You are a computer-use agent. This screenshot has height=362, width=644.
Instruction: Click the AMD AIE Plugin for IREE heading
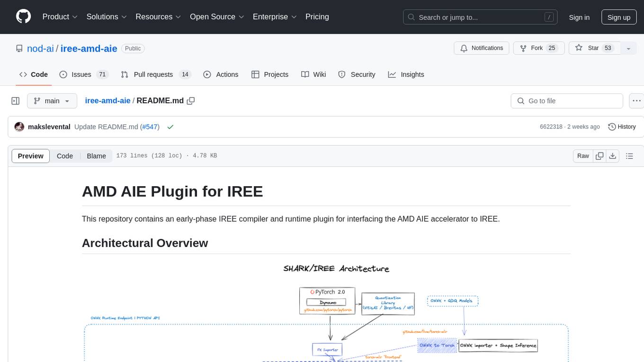point(172,191)
